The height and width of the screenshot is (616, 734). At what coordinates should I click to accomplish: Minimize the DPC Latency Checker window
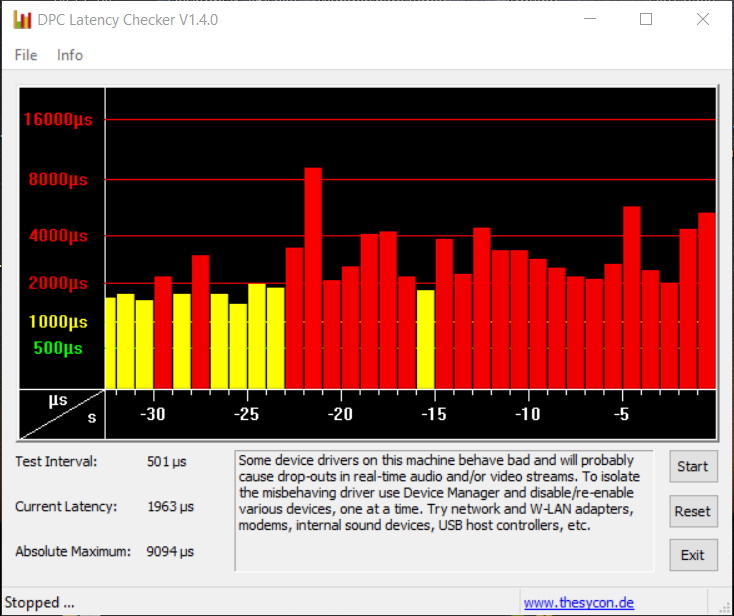[x=590, y=19]
